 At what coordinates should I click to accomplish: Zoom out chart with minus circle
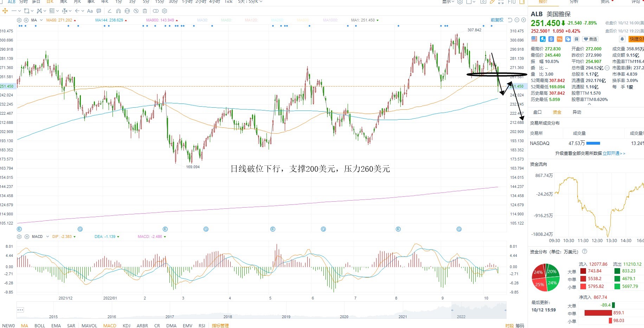pos(517,20)
